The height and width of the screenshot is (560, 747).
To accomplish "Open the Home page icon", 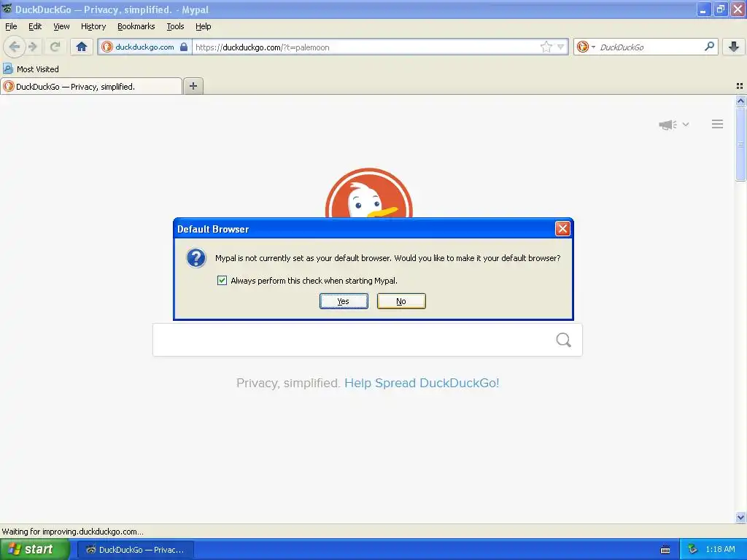I will point(82,47).
